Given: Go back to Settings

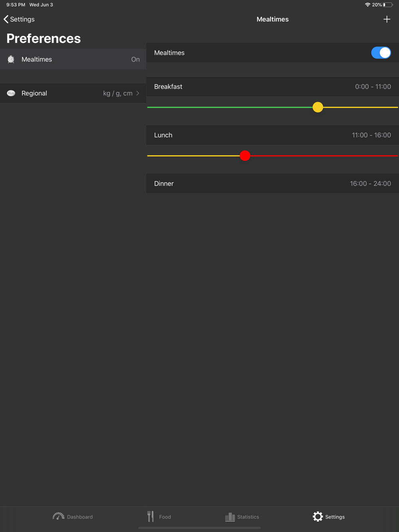Looking at the screenshot, I should pos(22,19).
